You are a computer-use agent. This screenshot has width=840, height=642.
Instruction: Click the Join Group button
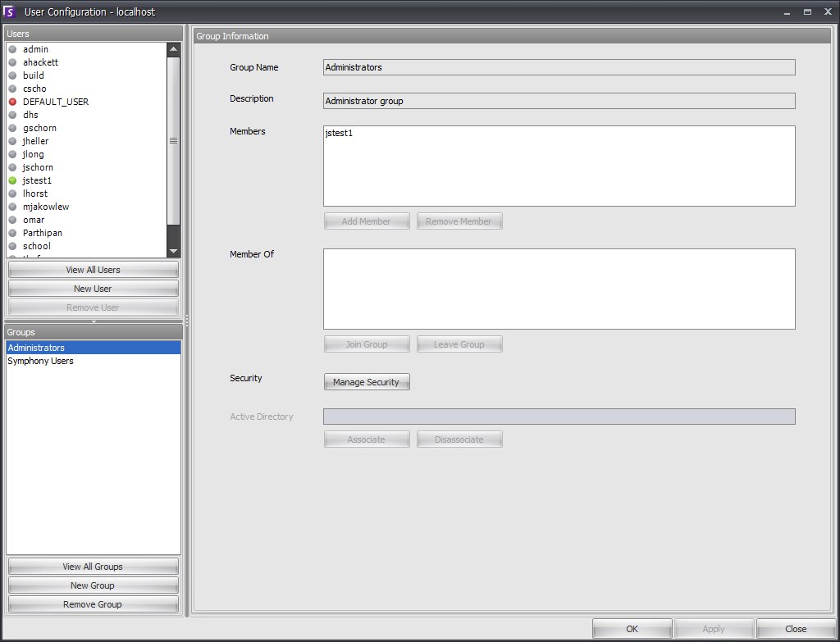pos(367,344)
